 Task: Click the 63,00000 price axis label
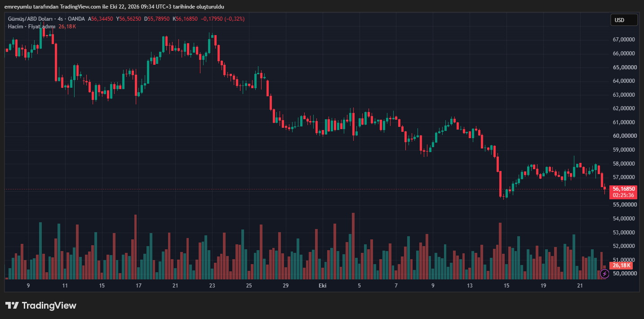pos(624,95)
